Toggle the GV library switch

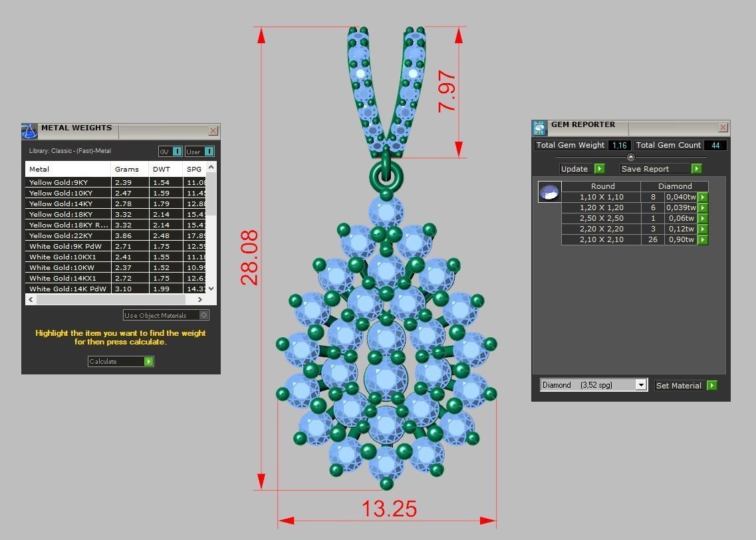[x=177, y=152]
